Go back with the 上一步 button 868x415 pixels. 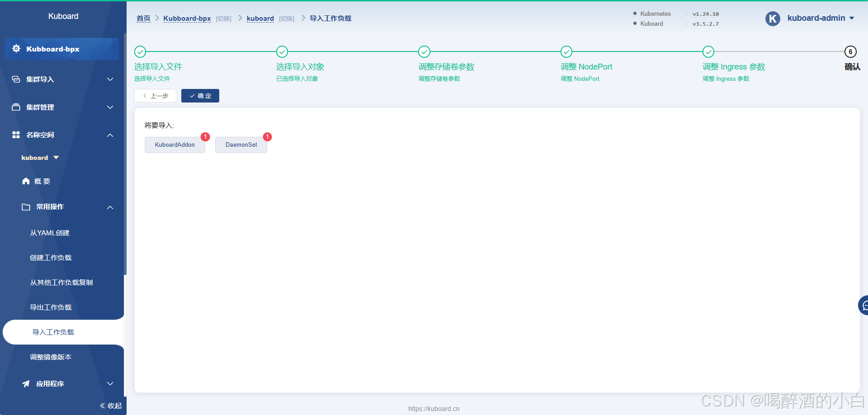[x=155, y=96]
